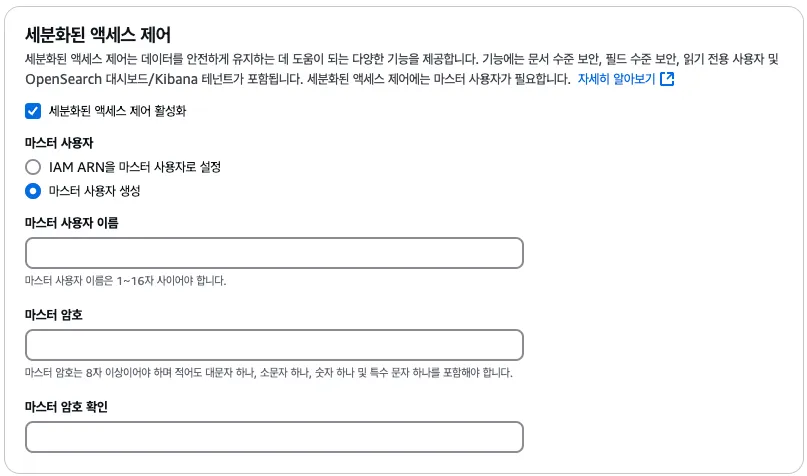Select the 마스터 사용자 생성 radio button
This screenshot has height=476, width=807.
coord(33,191)
